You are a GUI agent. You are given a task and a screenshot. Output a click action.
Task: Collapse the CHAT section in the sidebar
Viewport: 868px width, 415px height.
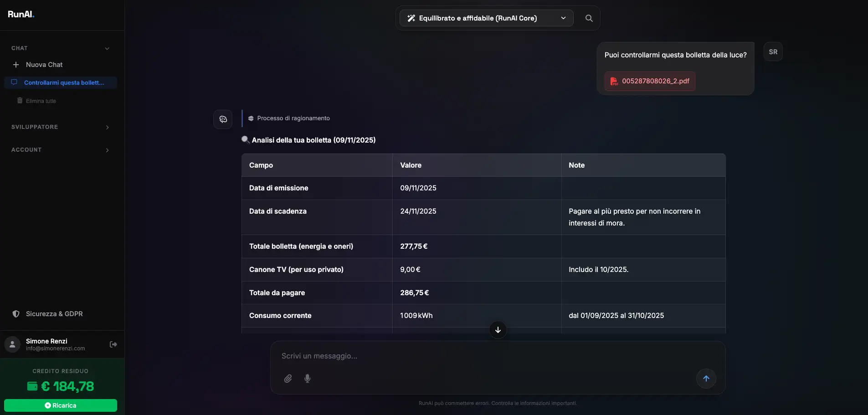coord(107,48)
